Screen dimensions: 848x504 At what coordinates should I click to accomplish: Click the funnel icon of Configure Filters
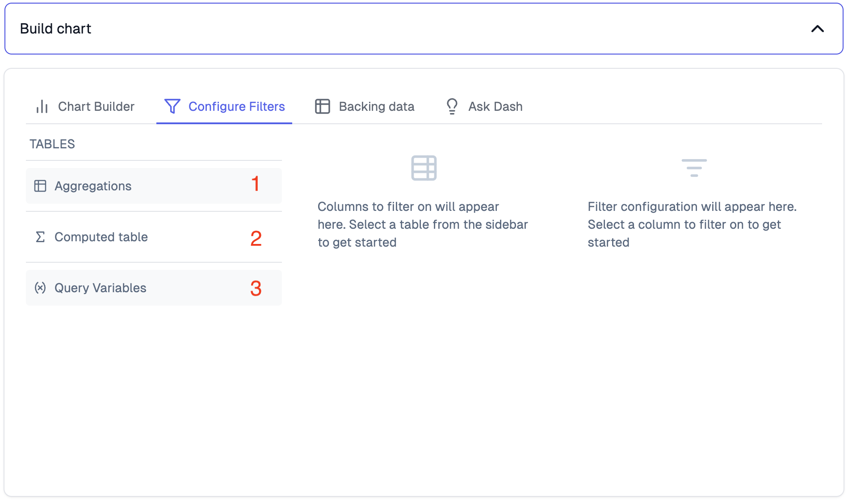(x=172, y=106)
